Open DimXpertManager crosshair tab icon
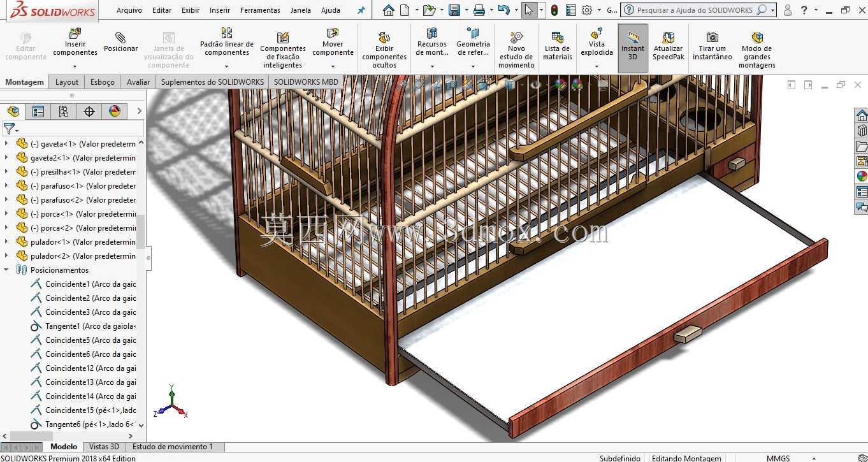Viewport: 868px width, 462px height. (x=89, y=112)
